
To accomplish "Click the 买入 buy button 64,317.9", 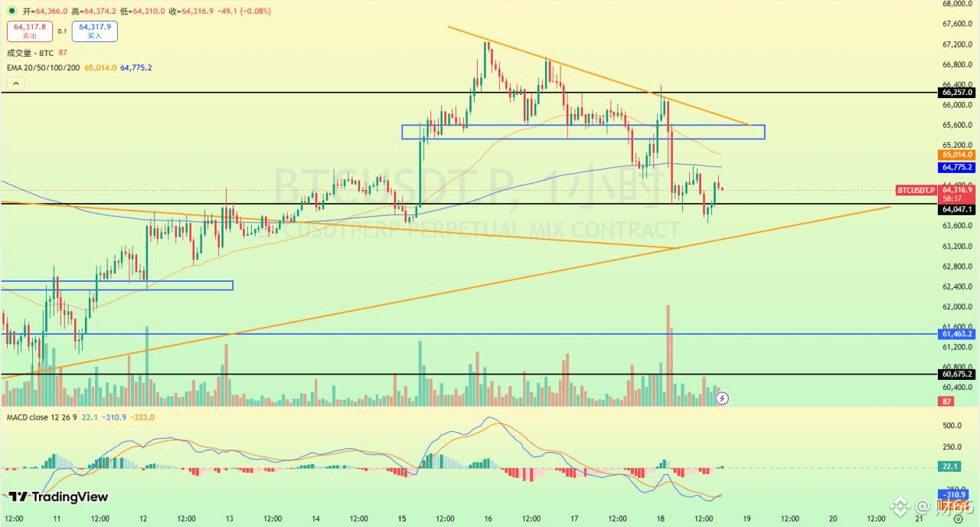I will (94, 31).
